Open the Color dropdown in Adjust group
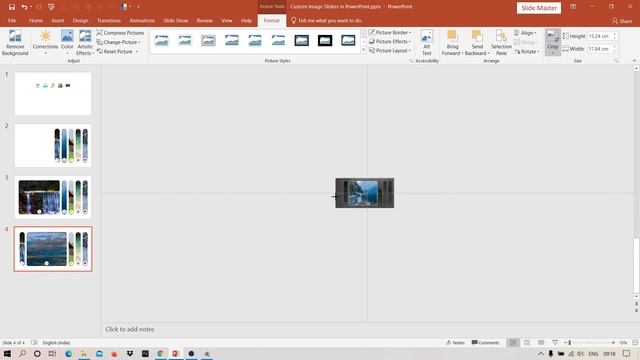Screen dimensions: 640x360 [x=67, y=42]
